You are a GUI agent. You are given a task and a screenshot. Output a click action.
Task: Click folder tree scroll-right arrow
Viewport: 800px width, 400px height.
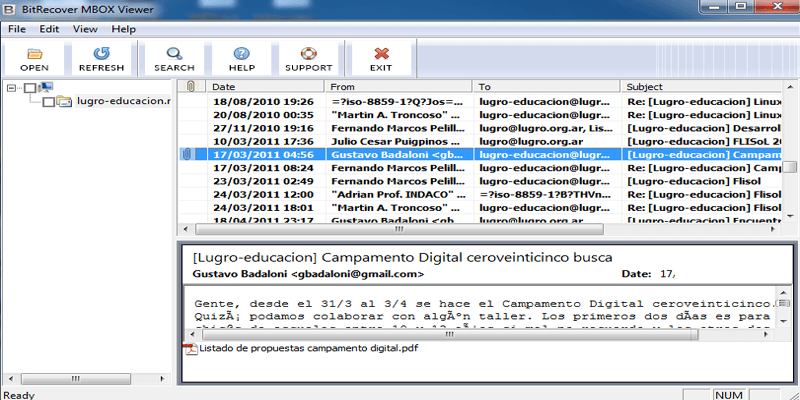[x=162, y=379]
